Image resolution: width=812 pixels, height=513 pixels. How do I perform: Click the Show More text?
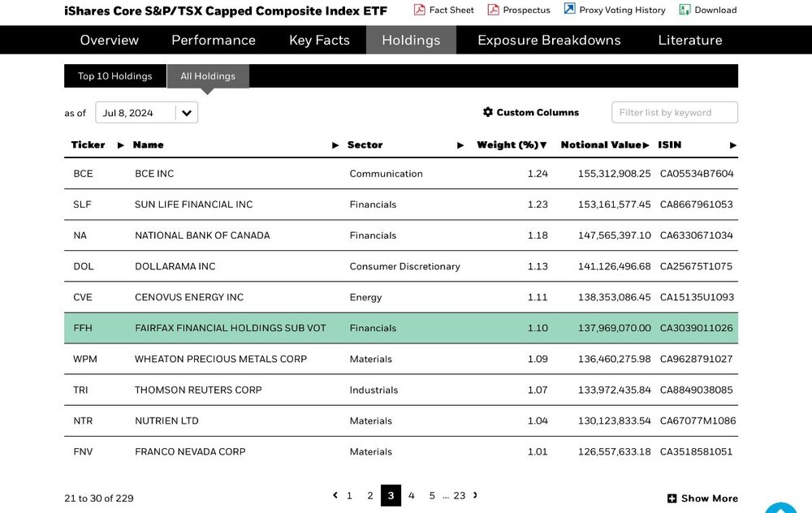tap(710, 498)
